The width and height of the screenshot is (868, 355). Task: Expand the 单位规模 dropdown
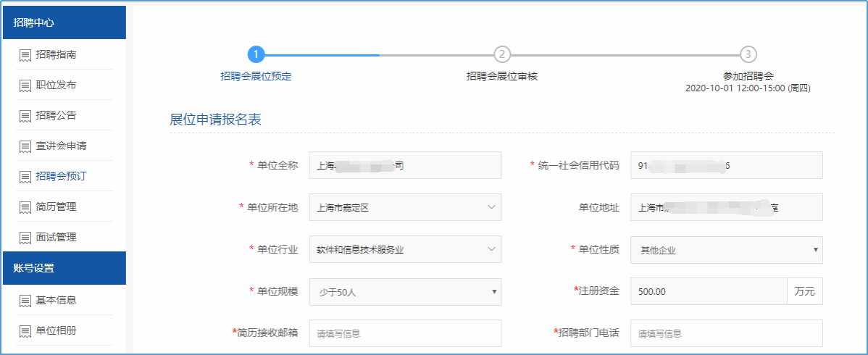tap(405, 291)
